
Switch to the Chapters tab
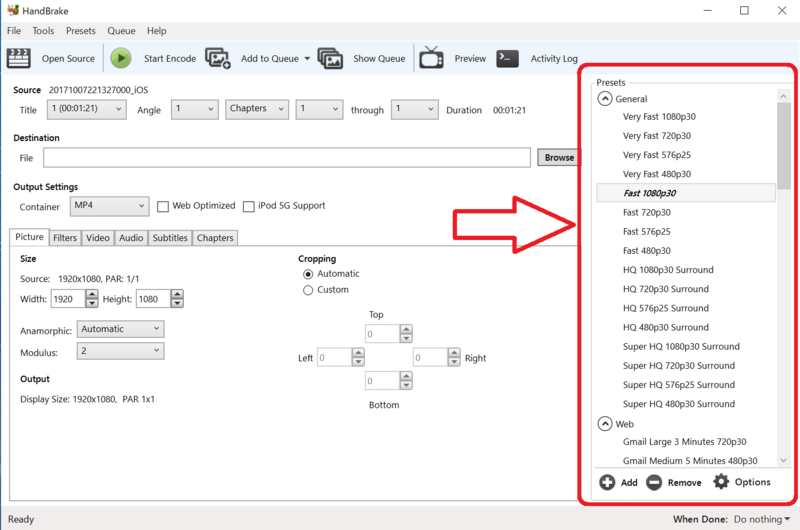point(215,238)
